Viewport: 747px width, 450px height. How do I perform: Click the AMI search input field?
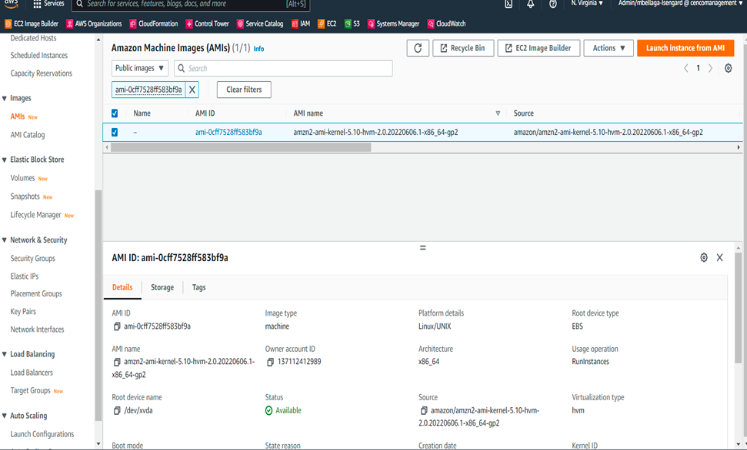point(285,69)
